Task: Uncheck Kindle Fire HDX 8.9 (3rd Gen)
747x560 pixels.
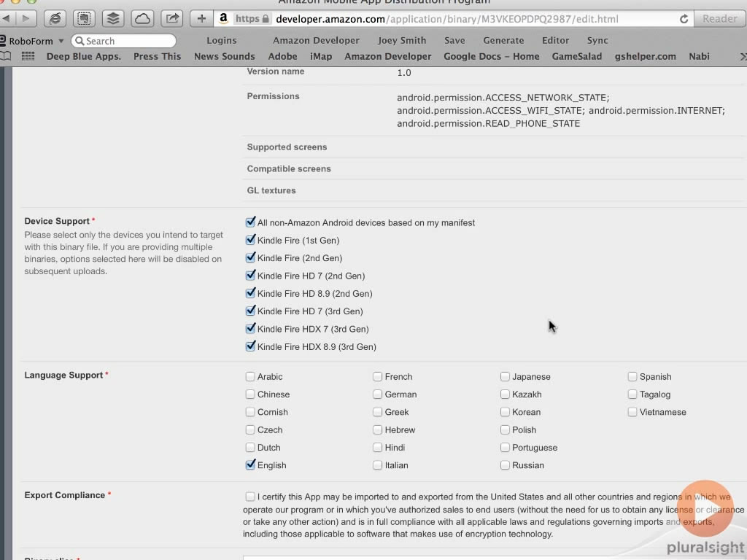Action: click(250, 346)
